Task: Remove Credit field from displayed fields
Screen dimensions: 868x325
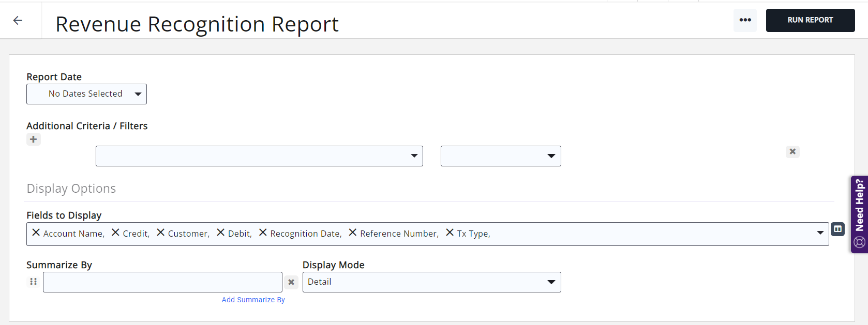Action: (x=115, y=233)
